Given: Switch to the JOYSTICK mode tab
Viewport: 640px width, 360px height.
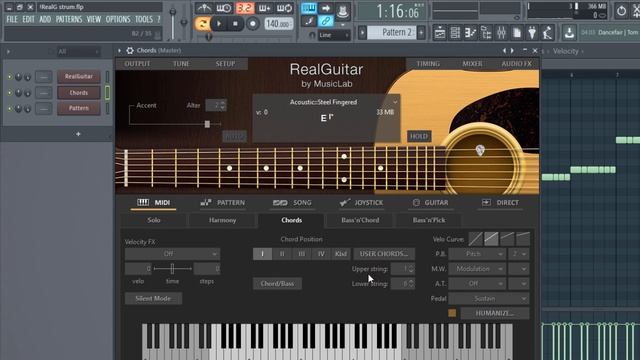Looking at the screenshot, I should click(x=361, y=202).
